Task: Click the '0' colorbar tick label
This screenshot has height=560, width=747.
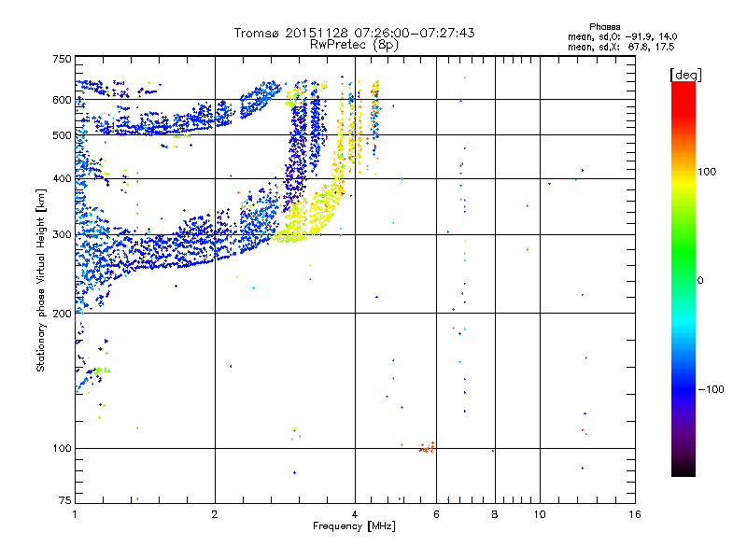Action: coord(700,281)
